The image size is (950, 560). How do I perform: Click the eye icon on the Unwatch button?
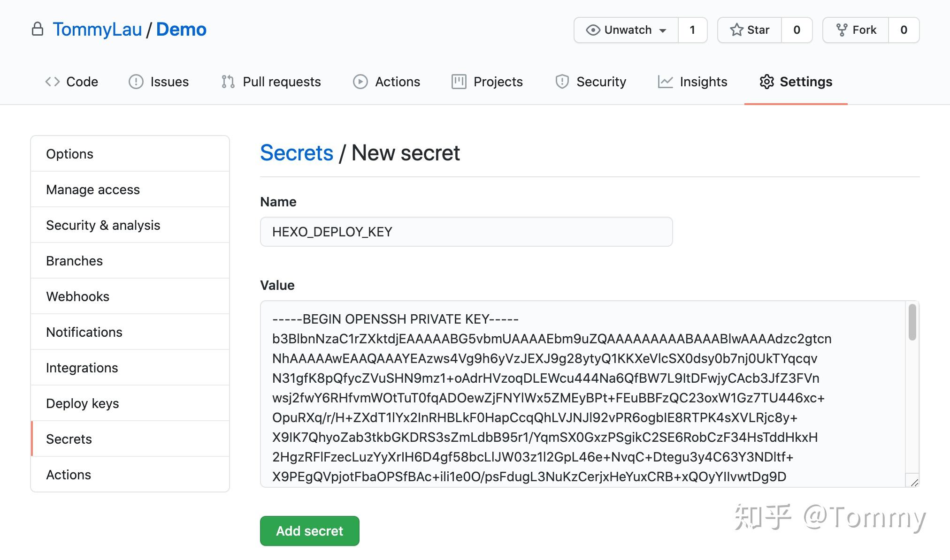(593, 30)
